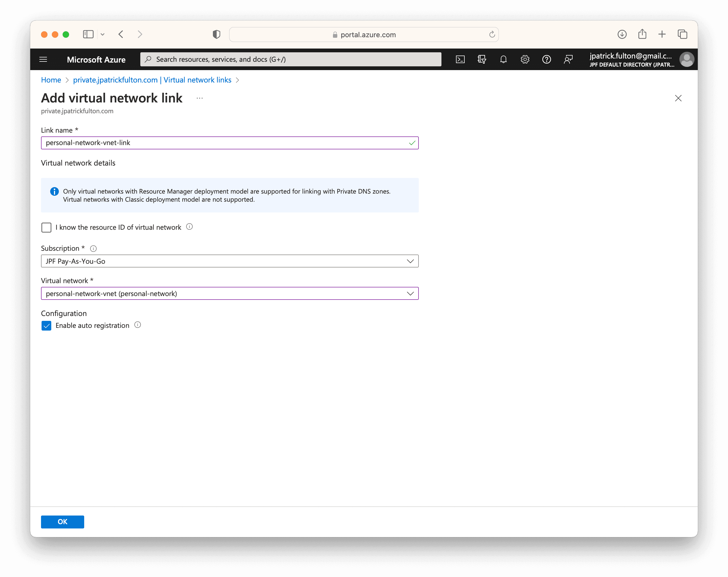Open the Azure portal hamburger menu

click(x=43, y=59)
